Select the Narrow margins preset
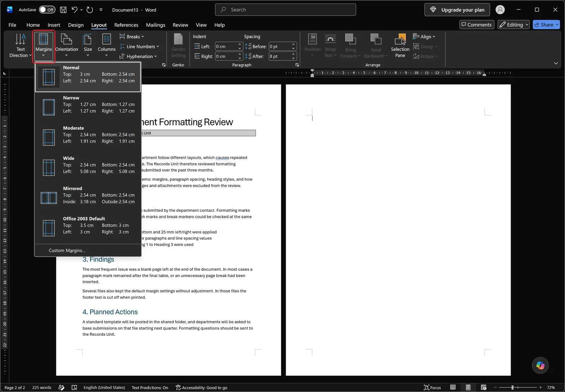This screenshot has width=565, height=392. coord(88,107)
